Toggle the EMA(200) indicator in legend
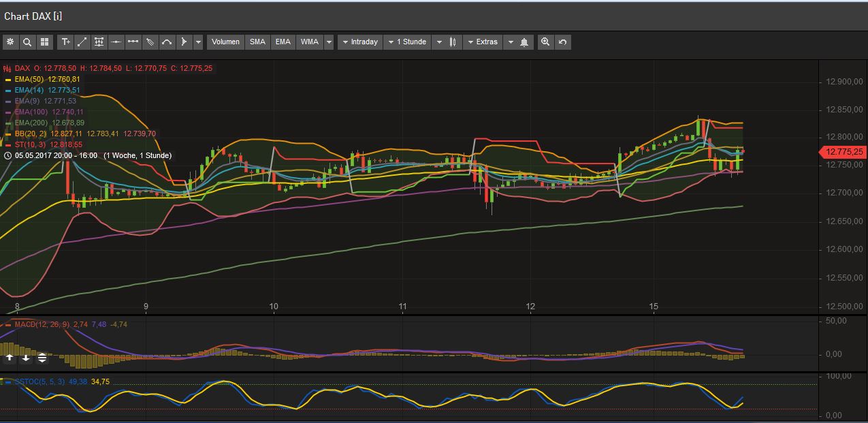868x423 pixels. click(x=31, y=123)
